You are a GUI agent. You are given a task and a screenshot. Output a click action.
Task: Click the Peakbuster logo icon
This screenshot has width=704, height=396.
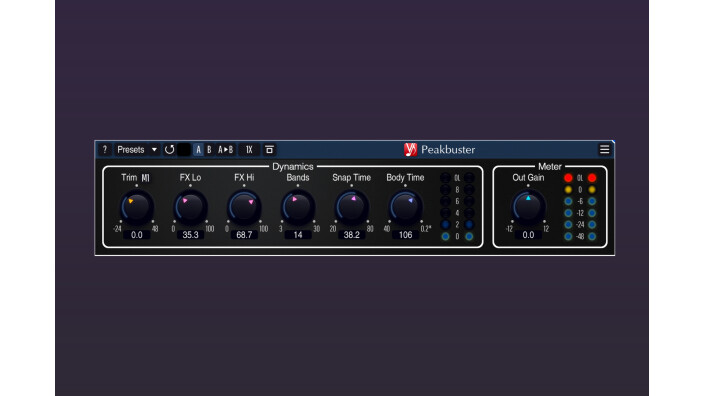tap(410, 150)
